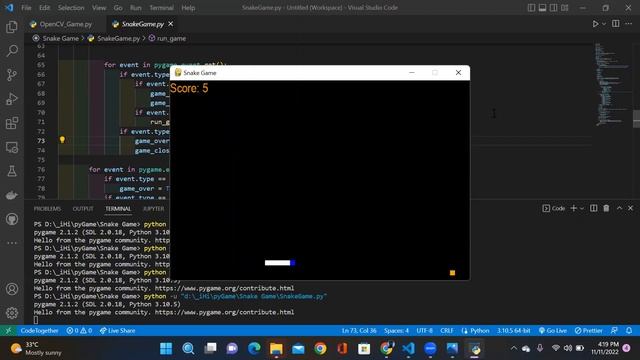This screenshot has height=360, width=640.
Task: Split the terminal panel
Action: (593, 208)
